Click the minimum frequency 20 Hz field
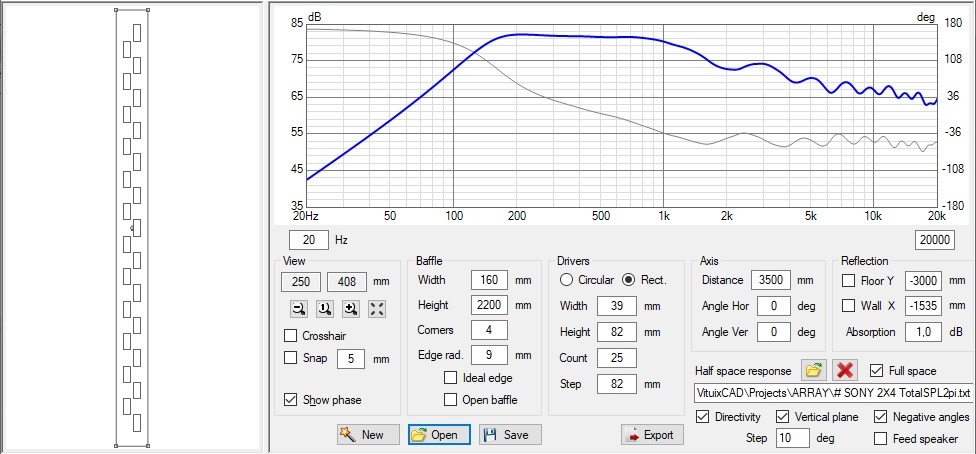The width and height of the screenshot is (976, 454). (x=309, y=240)
